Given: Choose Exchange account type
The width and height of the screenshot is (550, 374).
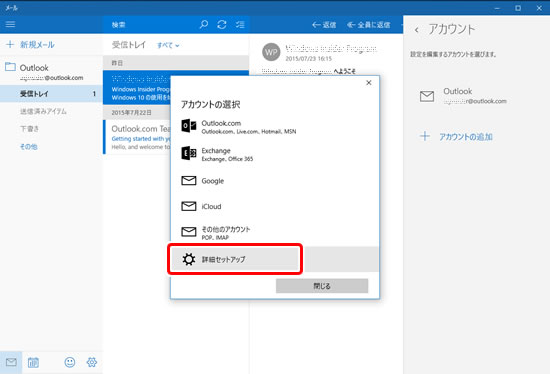Looking at the screenshot, I should 274,154.
